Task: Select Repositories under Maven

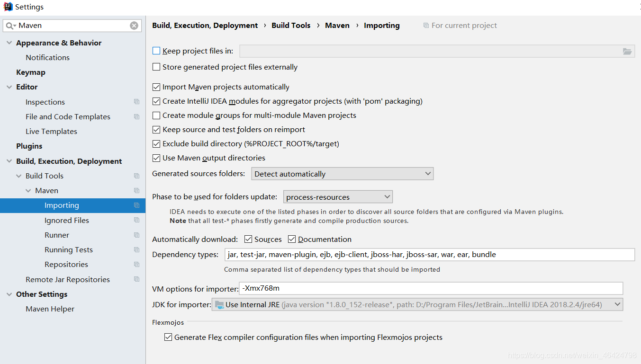Action: [x=66, y=264]
